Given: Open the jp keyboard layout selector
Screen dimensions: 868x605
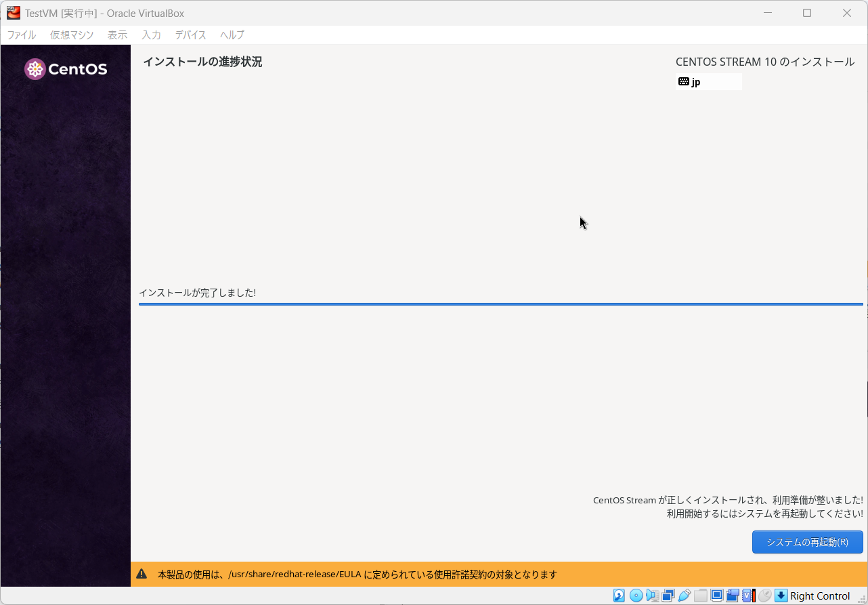Looking at the screenshot, I should 708,81.
